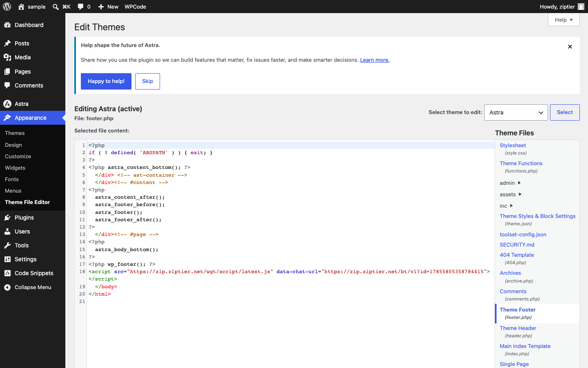This screenshot has width=588, height=368.
Task: Click the Happy to help! button
Action: (x=106, y=81)
